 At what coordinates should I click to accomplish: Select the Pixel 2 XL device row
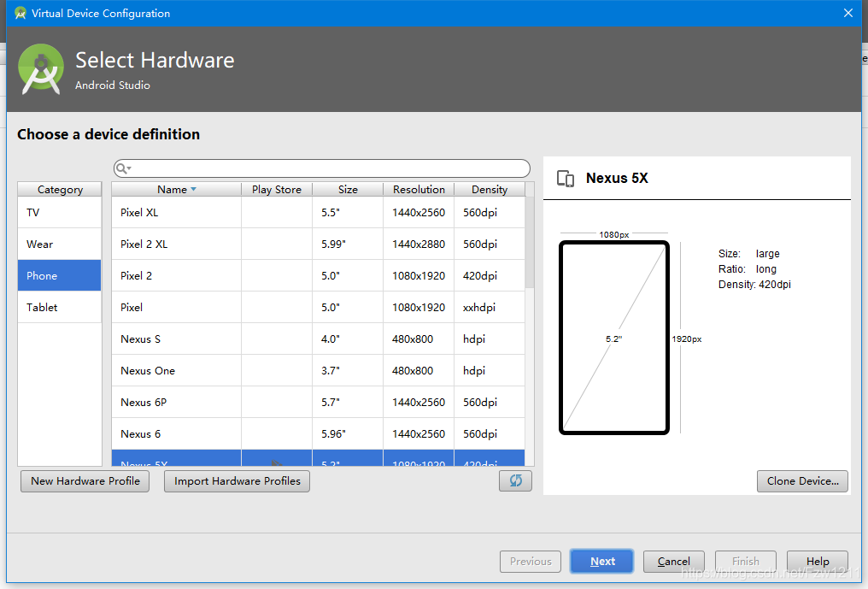(319, 244)
